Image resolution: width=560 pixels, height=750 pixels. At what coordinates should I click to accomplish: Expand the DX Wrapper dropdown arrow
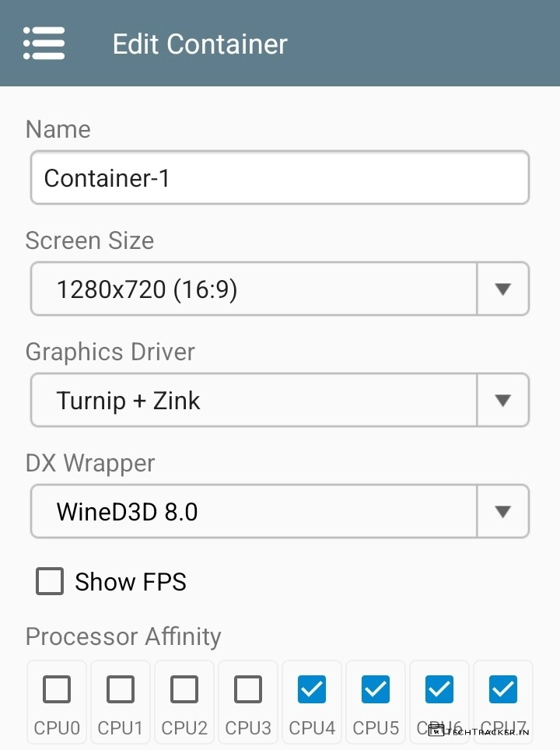click(502, 512)
